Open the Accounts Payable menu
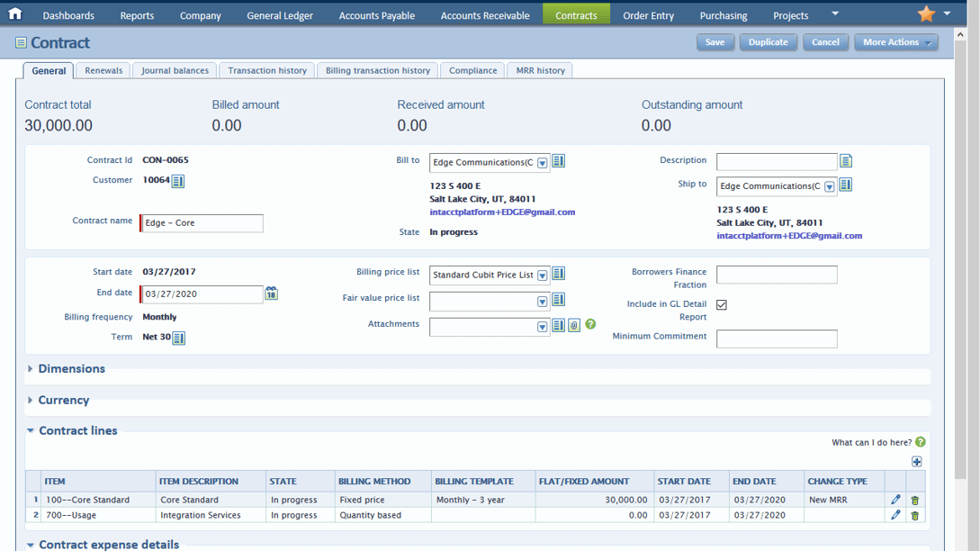This screenshot has height=551, width=980. click(376, 15)
